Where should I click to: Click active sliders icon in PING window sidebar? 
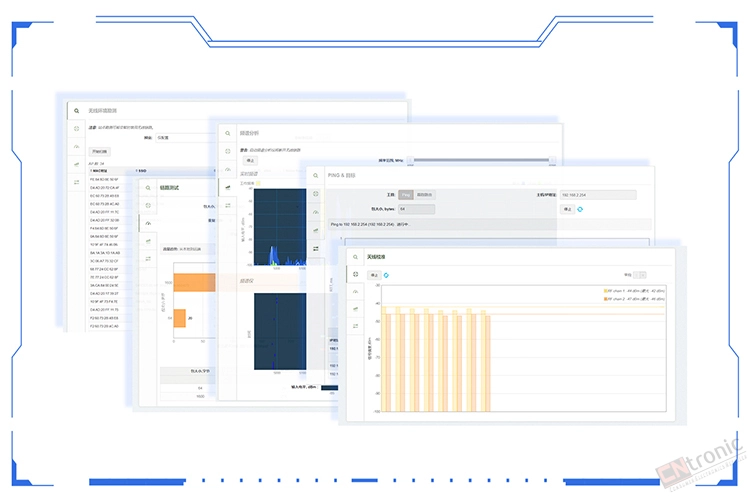(x=316, y=249)
